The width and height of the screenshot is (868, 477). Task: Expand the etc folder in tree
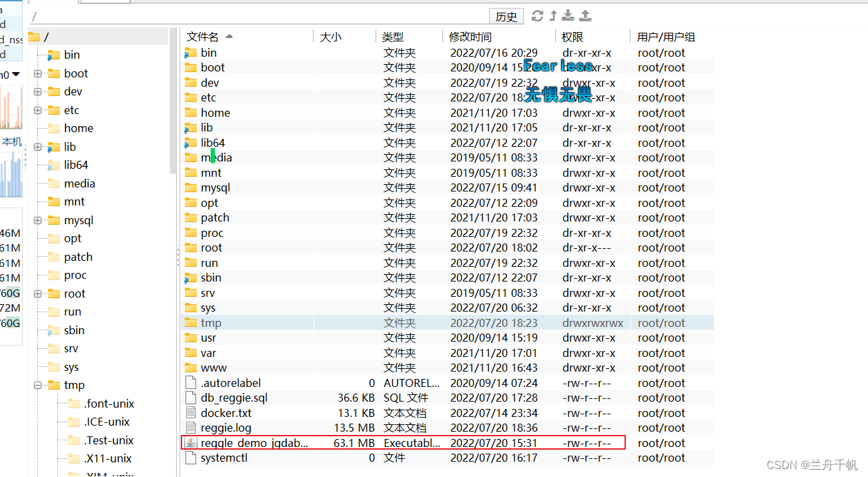click(x=37, y=110)
